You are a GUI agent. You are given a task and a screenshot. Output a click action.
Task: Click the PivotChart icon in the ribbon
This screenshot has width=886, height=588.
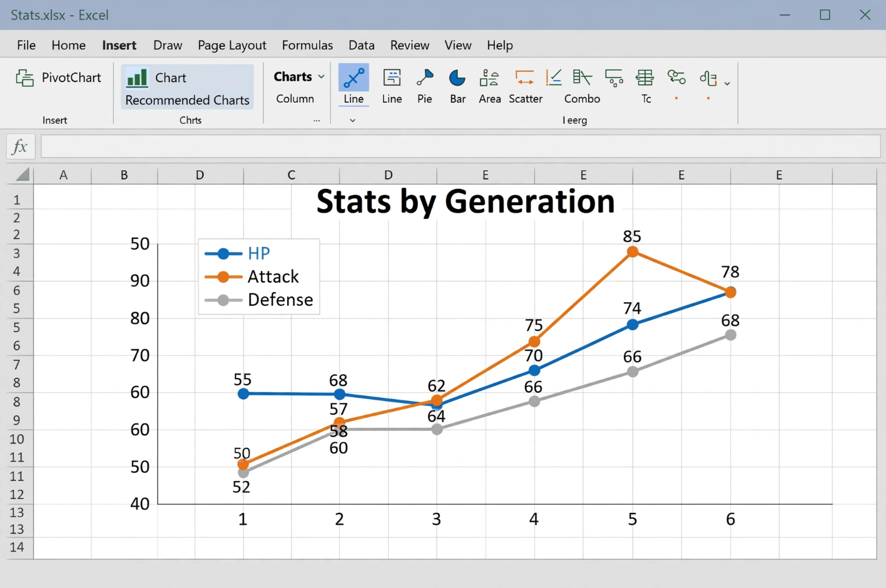24,78
